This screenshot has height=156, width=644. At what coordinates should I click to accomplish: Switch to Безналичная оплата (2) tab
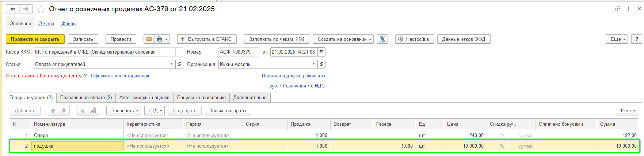(x=86, y=98)
